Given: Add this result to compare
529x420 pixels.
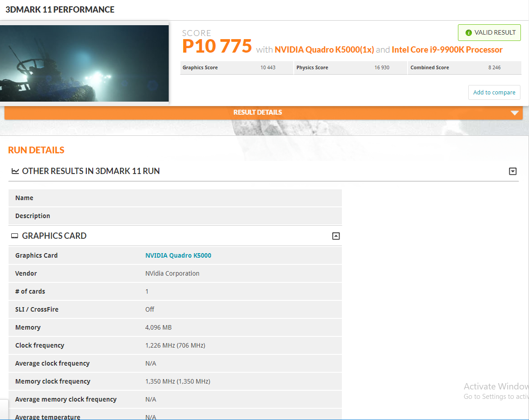Looking at the screenshot, I should [494, 93].
